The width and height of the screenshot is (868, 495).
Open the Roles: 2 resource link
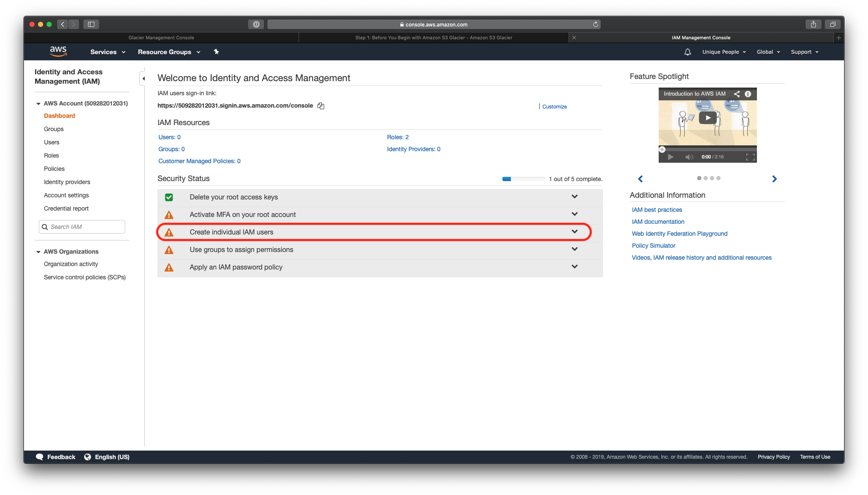tap(398, 137)
